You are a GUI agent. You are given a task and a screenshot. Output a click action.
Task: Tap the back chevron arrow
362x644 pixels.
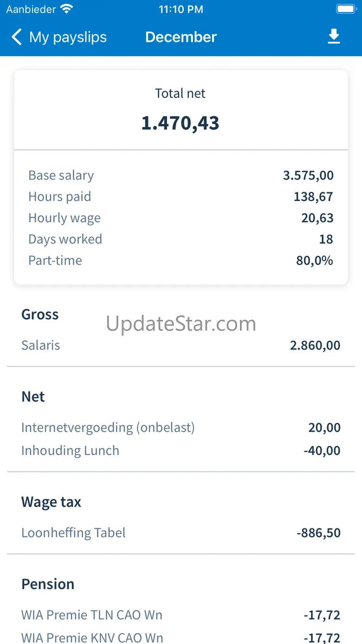coord(17,37)
